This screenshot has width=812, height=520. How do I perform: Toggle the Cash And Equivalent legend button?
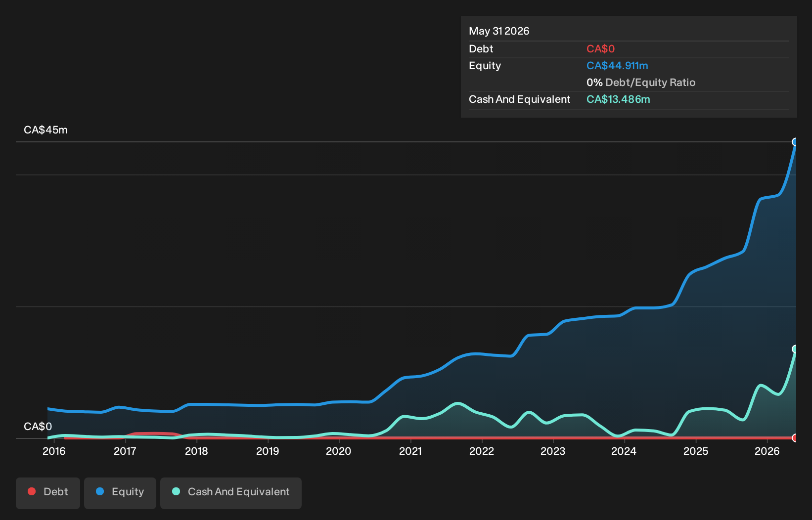[231, 493]
